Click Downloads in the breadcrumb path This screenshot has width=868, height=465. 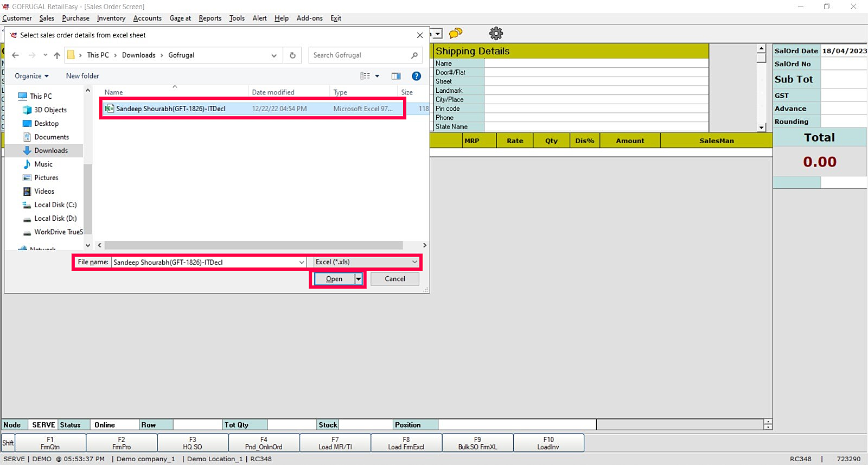point(139,55)
